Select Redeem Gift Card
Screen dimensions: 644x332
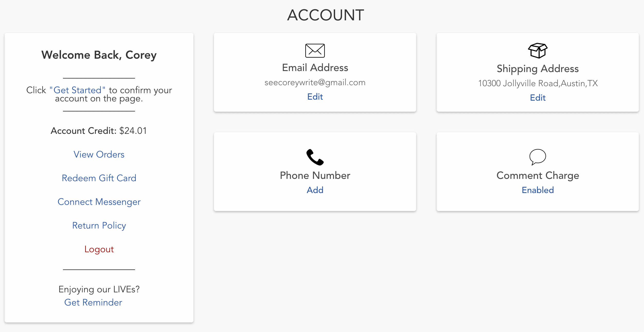click(99, 178)
